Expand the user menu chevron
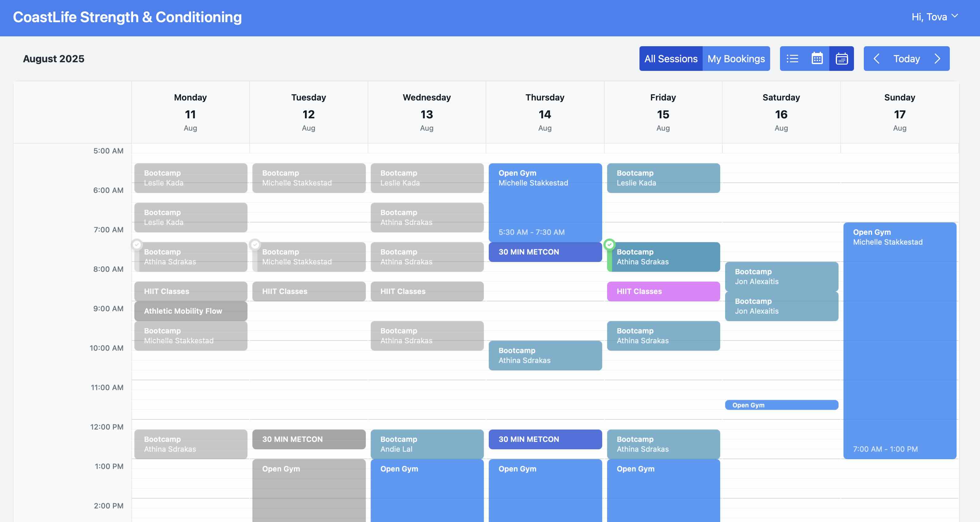 [x=955, y=17]
